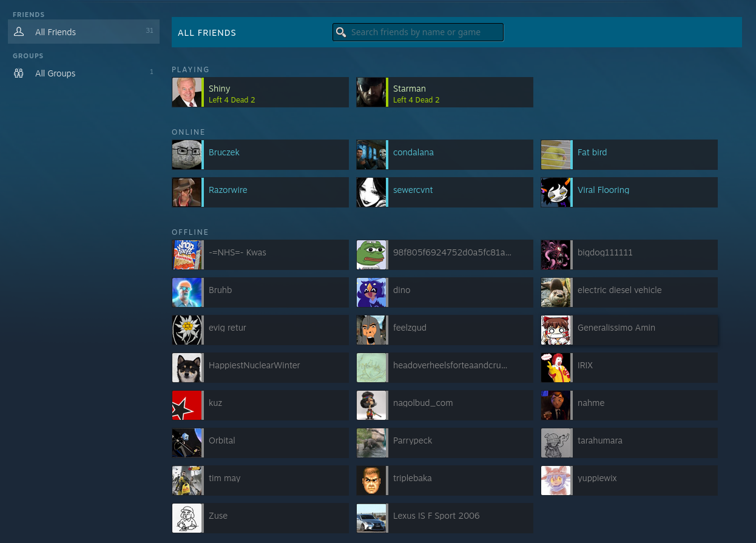
Task: Open sewercvnt's friend card
Action: [x=445, y=192]
